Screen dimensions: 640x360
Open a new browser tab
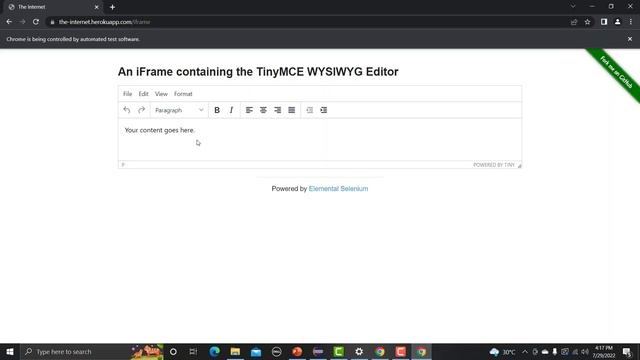point(112,7)
